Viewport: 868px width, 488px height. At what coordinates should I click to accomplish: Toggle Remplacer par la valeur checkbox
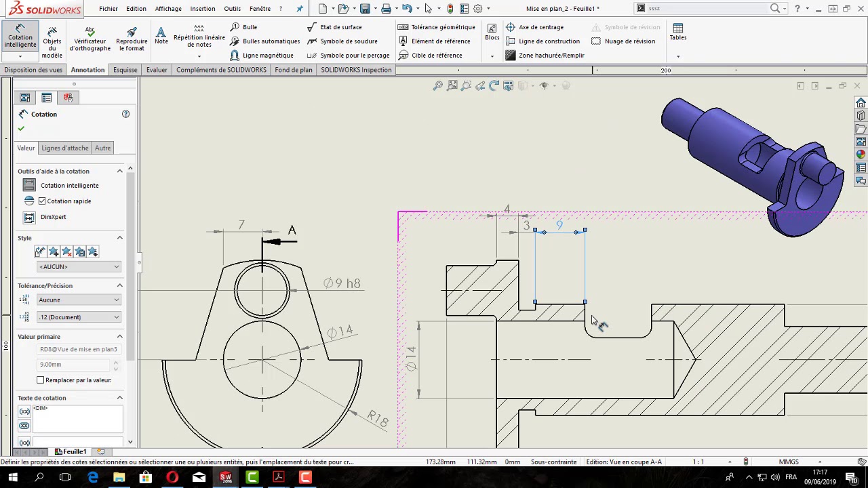coord(41,380)
